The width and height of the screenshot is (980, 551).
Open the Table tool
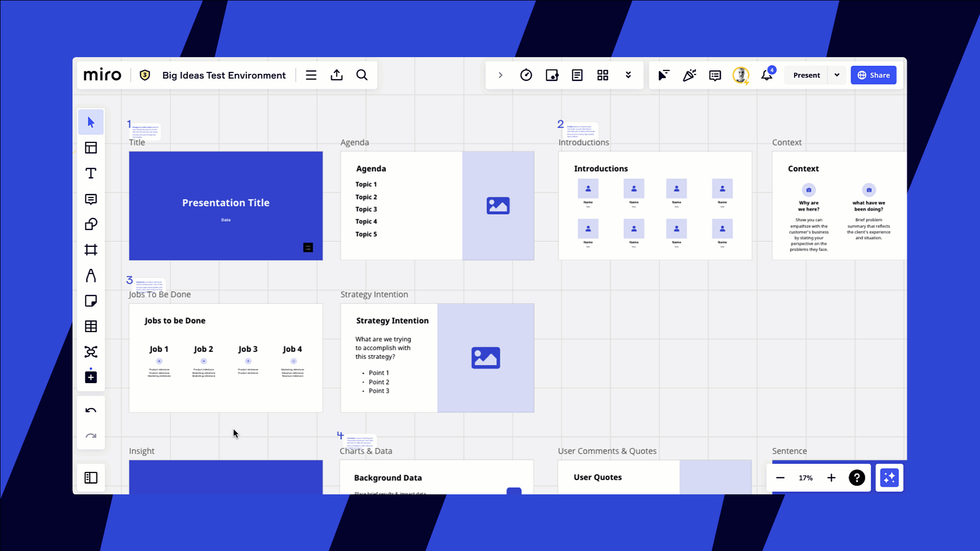tap(91, 327)
